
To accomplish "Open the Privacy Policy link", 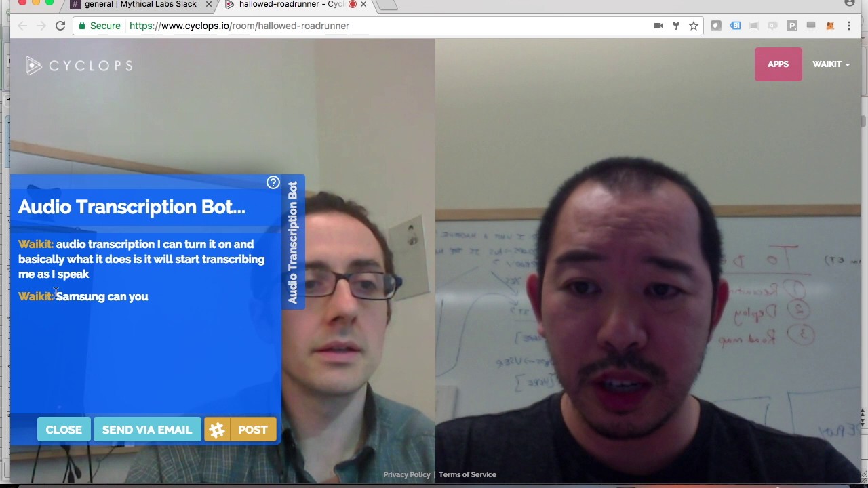I will (x=406, y=474).
